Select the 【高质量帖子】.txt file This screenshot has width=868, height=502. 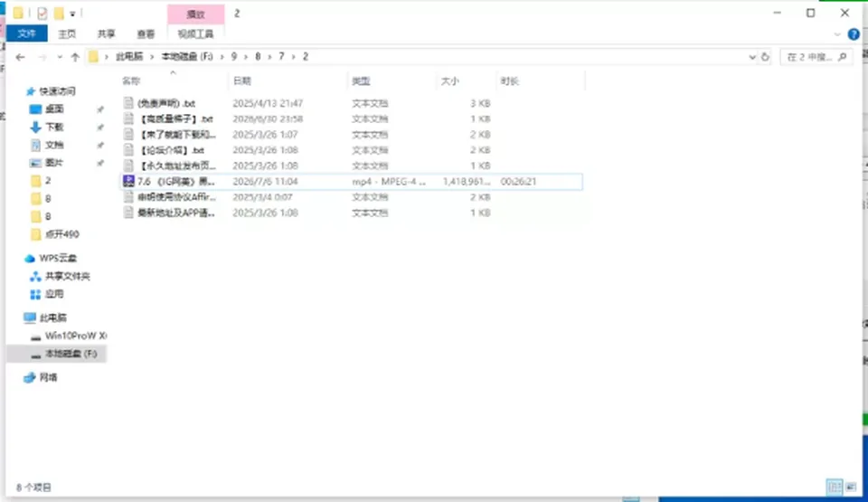[175, 118]
